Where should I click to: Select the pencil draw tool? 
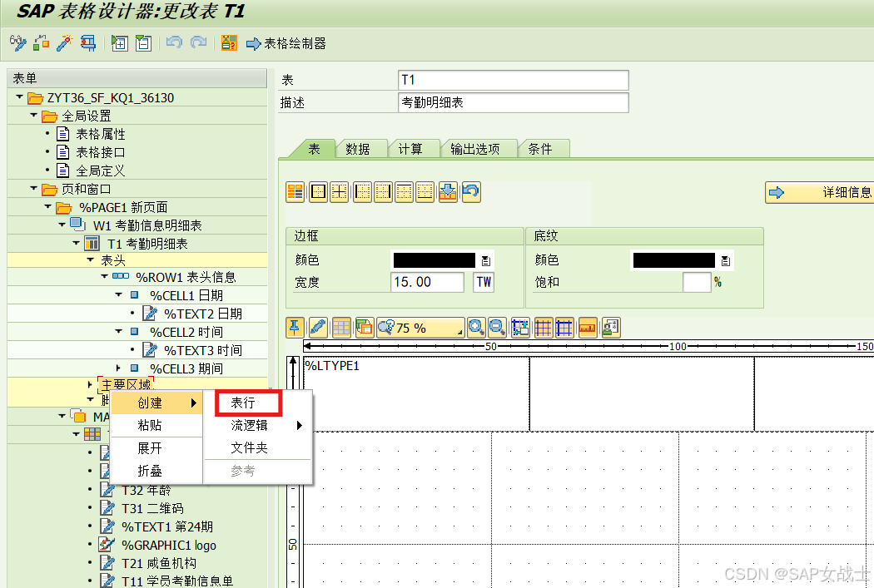point(318,328)
